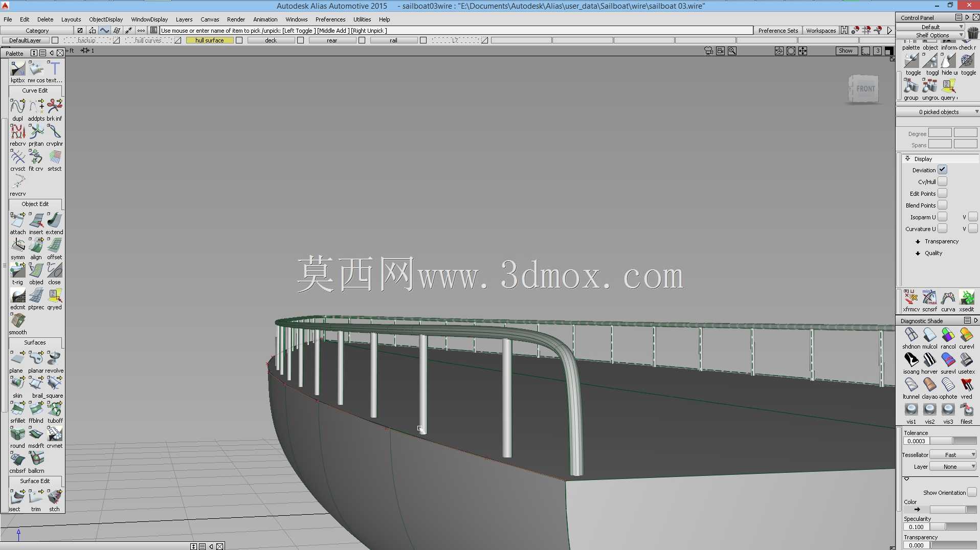Open the Tessellator Fast dropdown

click(953, 454)
